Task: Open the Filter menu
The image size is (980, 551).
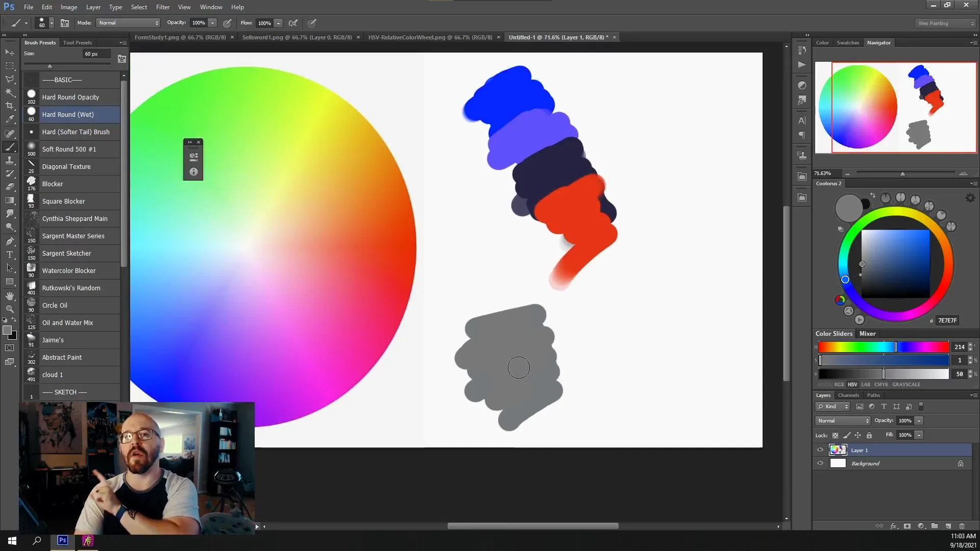Action: click(162, 7)
